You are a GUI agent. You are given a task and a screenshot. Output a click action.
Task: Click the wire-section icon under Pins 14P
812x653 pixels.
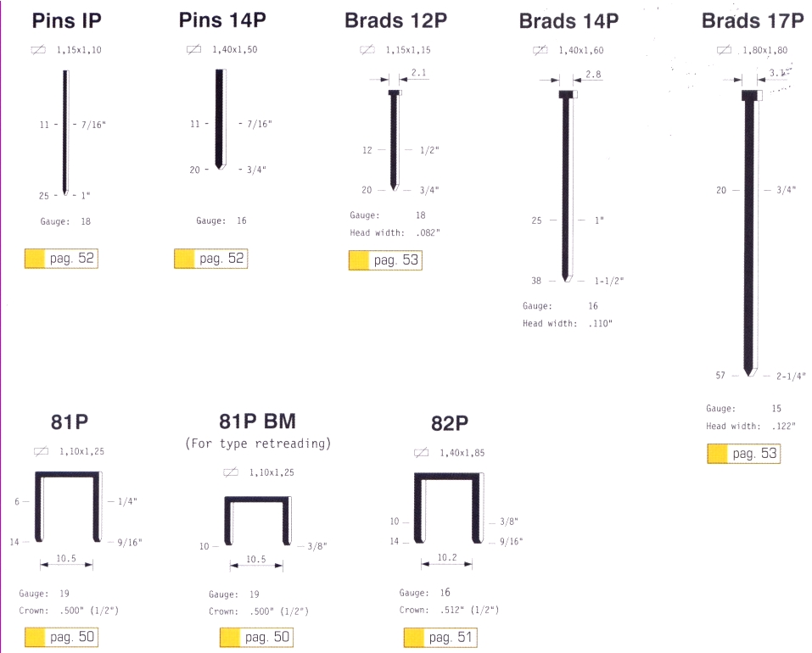coord(193,50)
